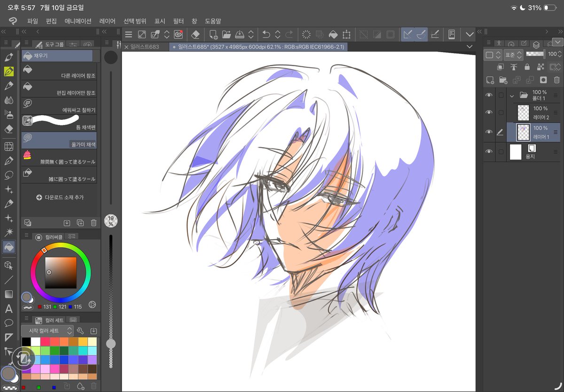
Task: Open the 레이어 menu
Action: [107, 21]
